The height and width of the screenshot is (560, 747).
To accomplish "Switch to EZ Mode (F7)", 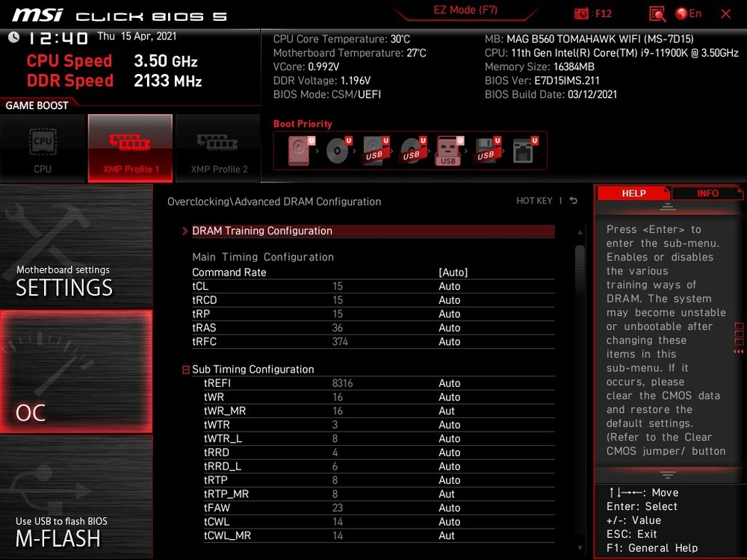I will (x=465, y=10).
